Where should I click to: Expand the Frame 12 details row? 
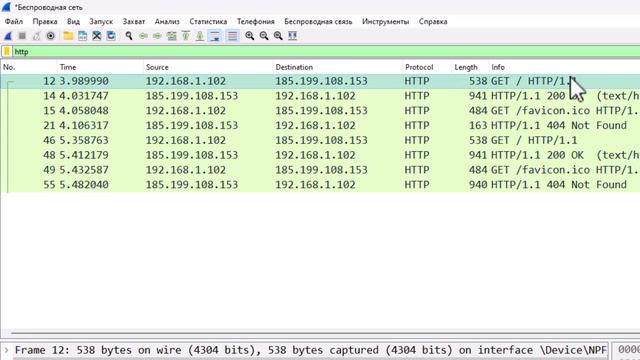[7, 350]
